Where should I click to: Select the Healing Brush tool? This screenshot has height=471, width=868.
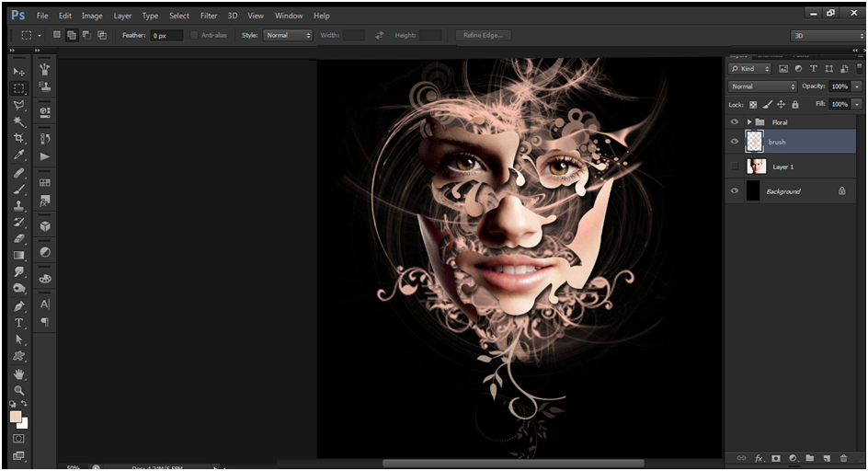click(18, 173)
